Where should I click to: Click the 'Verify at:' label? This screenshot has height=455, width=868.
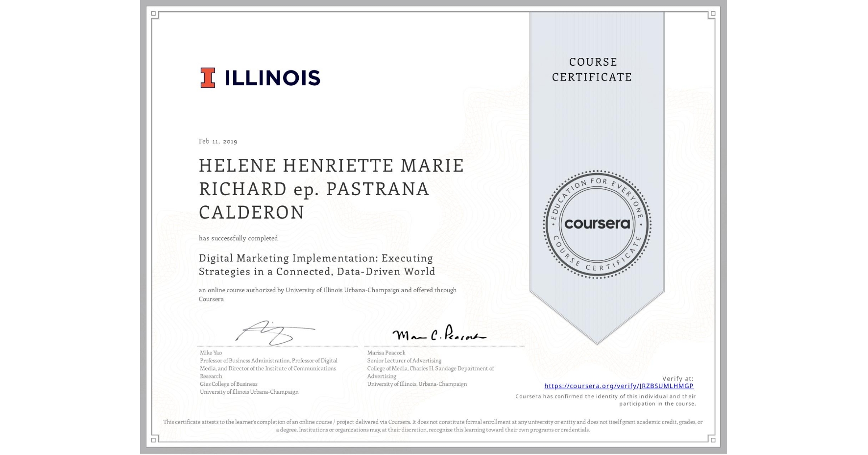point(678,379)
